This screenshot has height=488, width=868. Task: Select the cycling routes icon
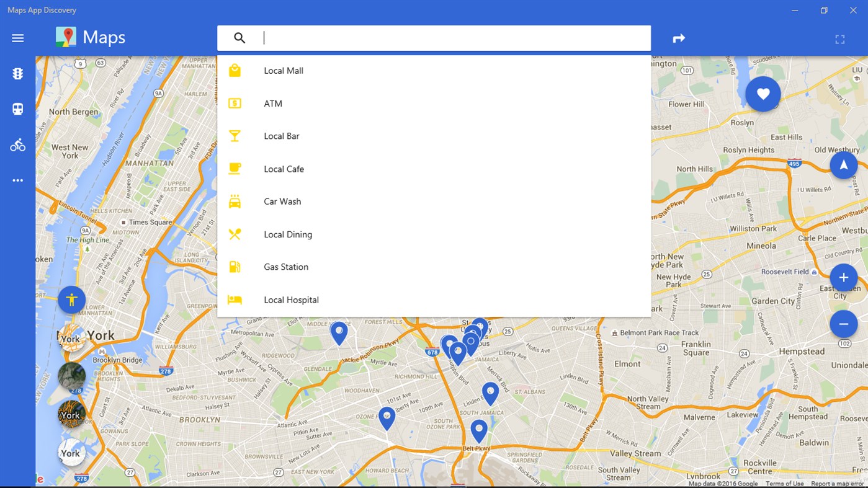point(17,144)
